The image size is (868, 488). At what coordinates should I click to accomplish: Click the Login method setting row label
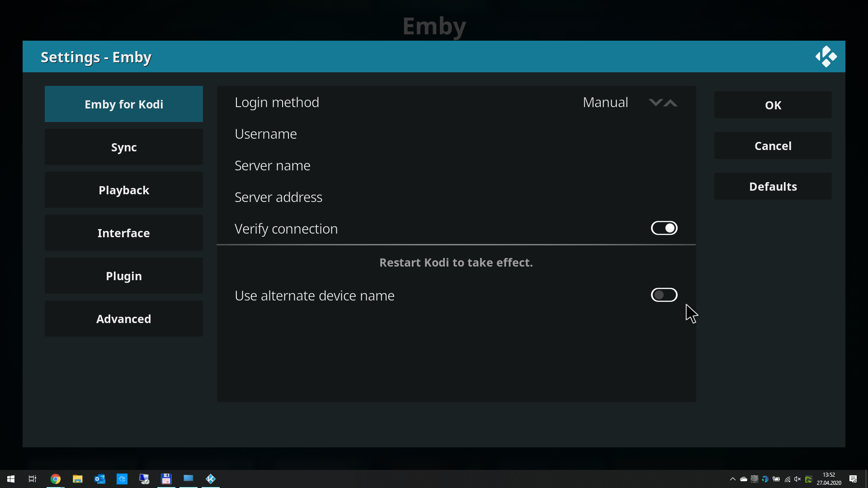click(277, 103)
